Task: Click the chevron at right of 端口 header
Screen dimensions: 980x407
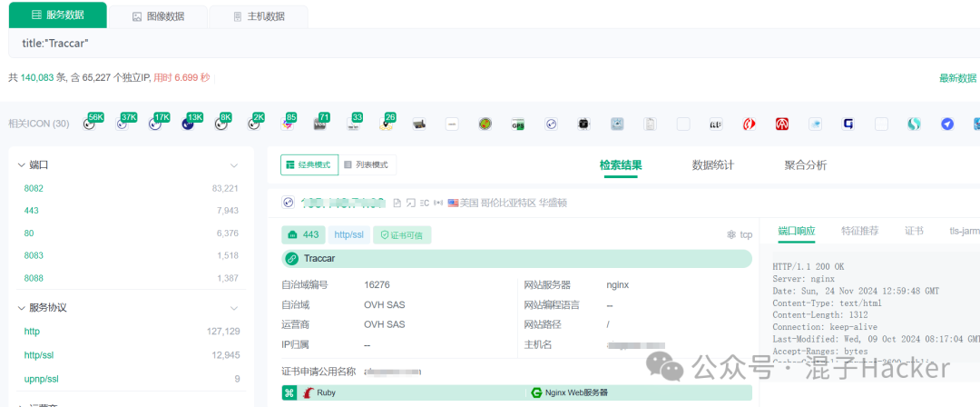Action: [x=234, y=166]
